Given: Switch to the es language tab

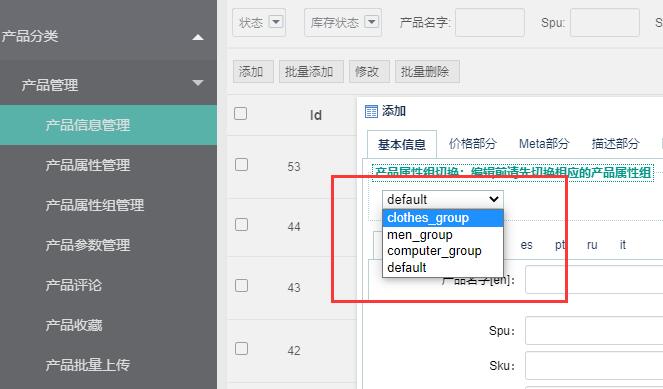Looking at the screenshot, I should (x=526, y=245).
